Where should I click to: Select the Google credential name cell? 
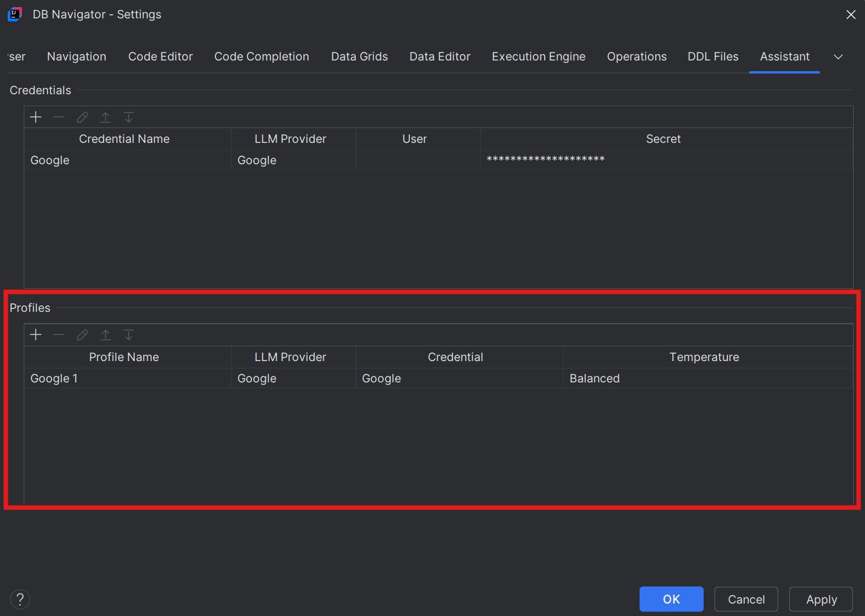coord(128,161)
